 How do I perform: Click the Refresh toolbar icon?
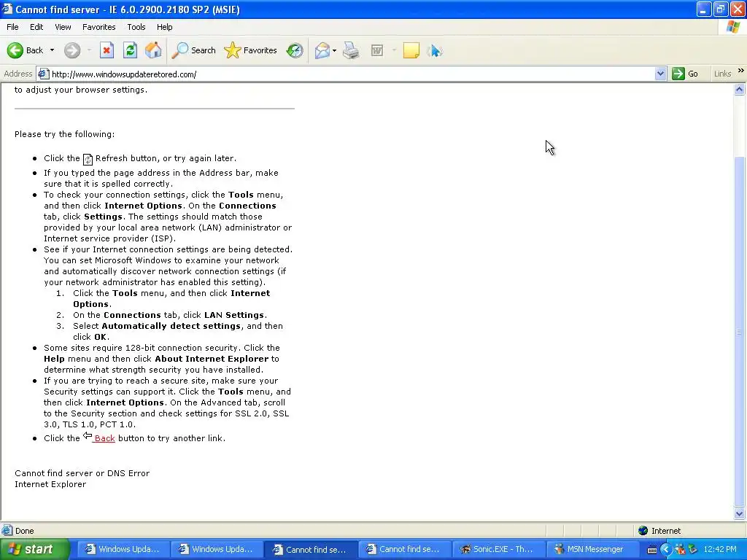click(x=130, y=50)
